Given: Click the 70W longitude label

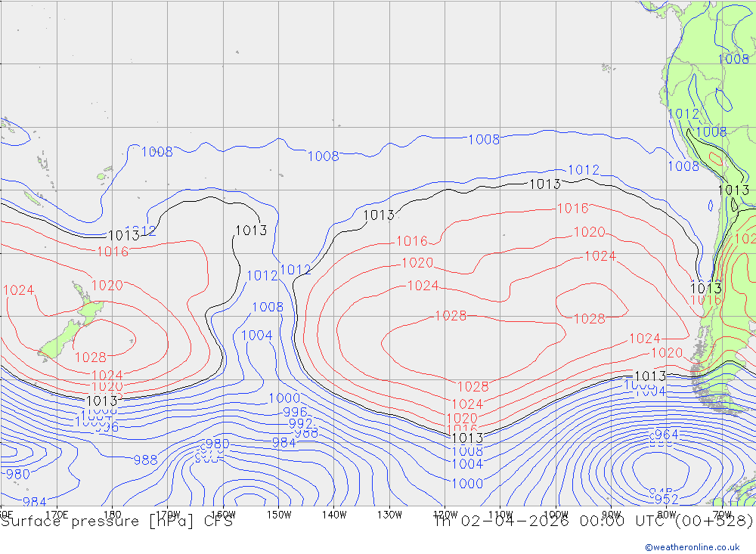Looking at the screenshot, I should click(722, 515).
